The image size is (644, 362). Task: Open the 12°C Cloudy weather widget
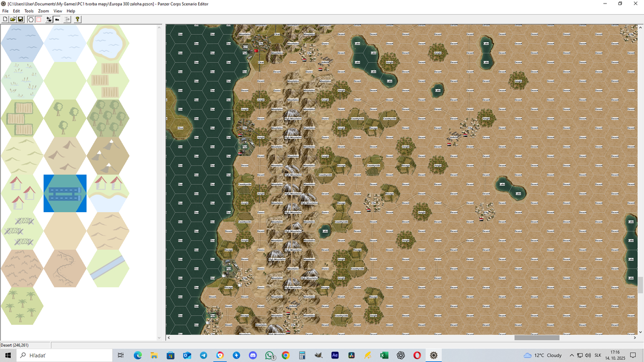542,355
